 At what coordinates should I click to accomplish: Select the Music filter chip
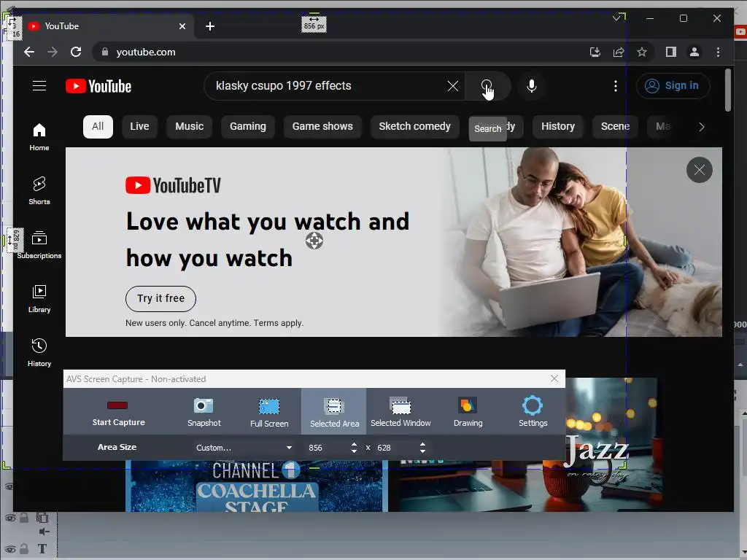(189, 127)
